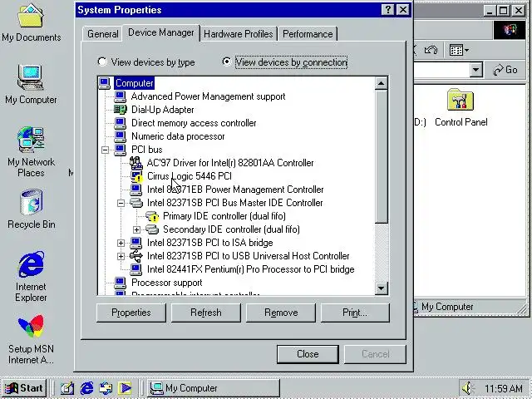Click the Control Panel folder icon
This screenshot has width=532, height=399.
pos(461,100)
